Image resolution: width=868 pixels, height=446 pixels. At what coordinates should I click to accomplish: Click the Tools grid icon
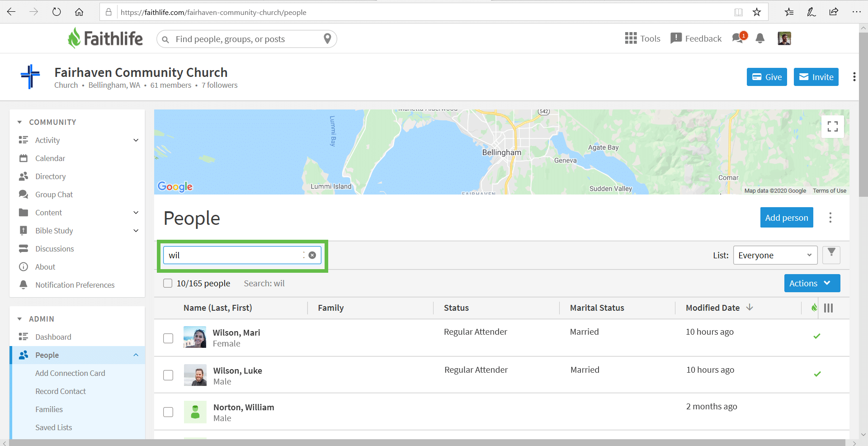[x=631, y=38]
